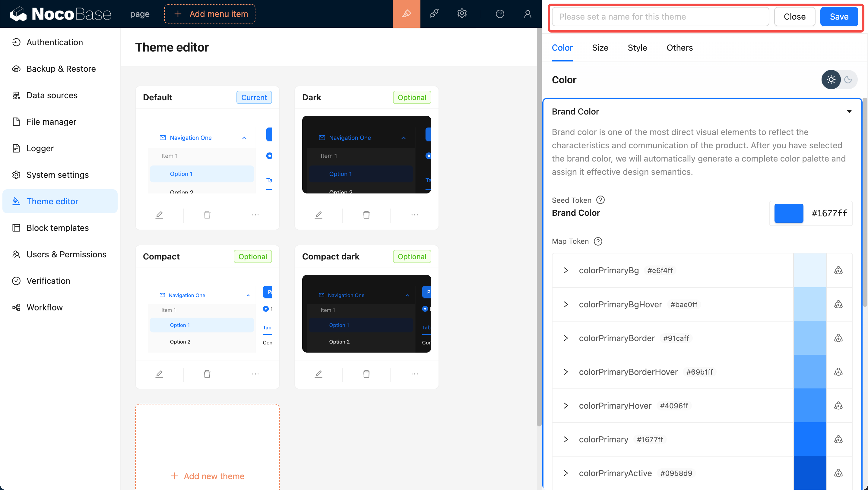
Task: Open Workflow in the sidebar menu
Action: (x=44, y=307)
